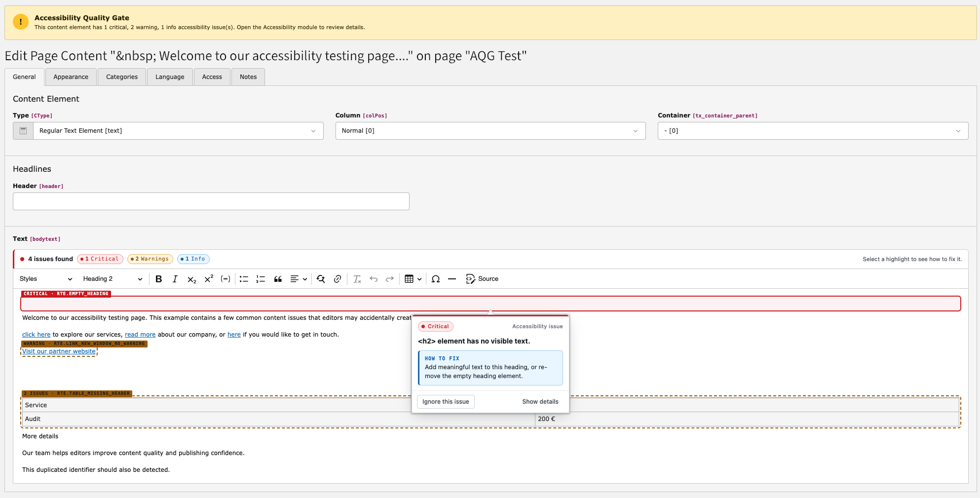Click the Critical pill in the popup
Screen dimensions: 980x498
coord(436,327)
